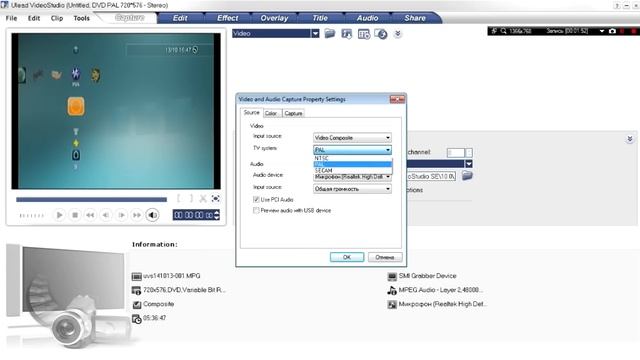Open the audio Input source dropdown
This screenshot has width=640, height=360.
tap(352, 189)
